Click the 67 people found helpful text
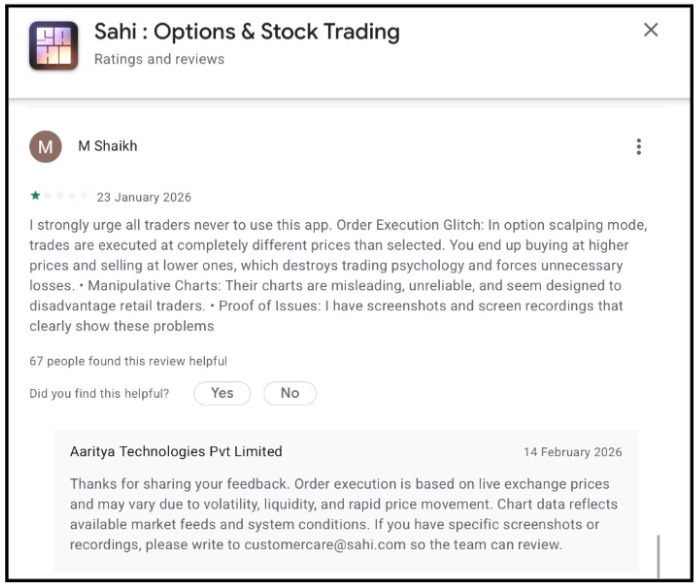 pyautogui.click(x=128, y=361)
